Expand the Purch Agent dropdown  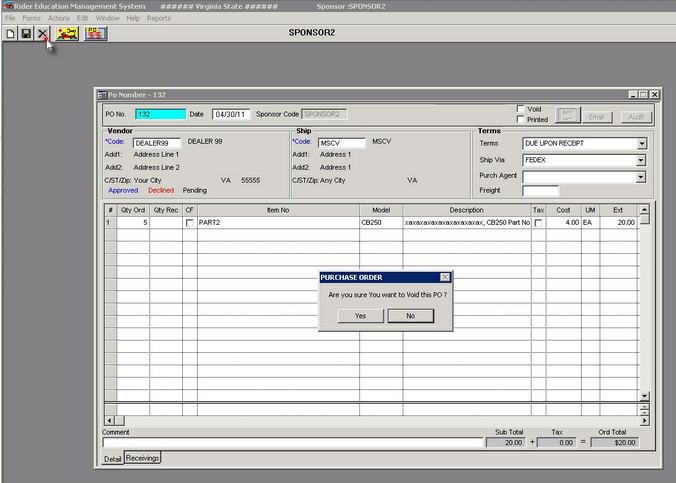point(641,177)
